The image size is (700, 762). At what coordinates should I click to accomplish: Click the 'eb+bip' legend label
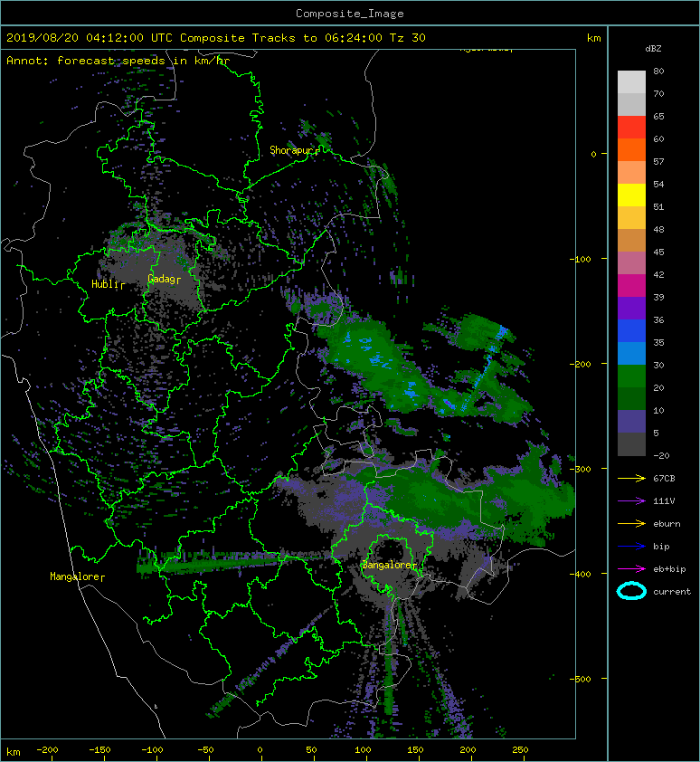669,569
